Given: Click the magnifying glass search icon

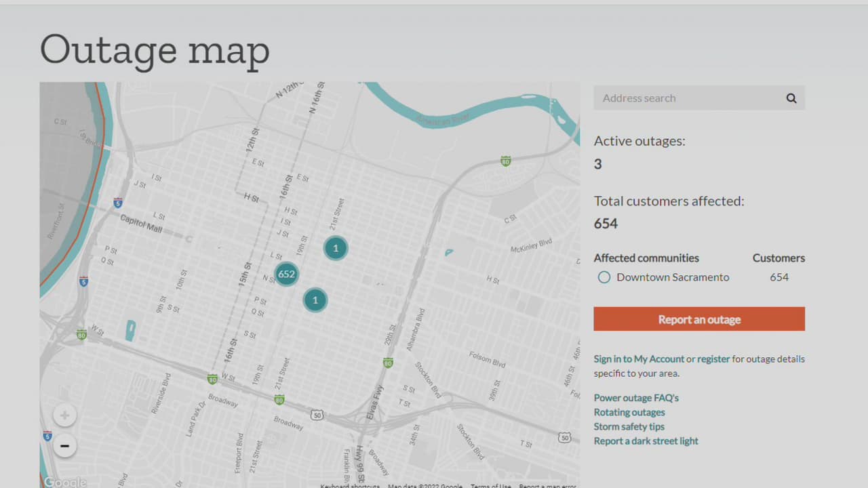Looking at the screenshot, I should [791, 98].
